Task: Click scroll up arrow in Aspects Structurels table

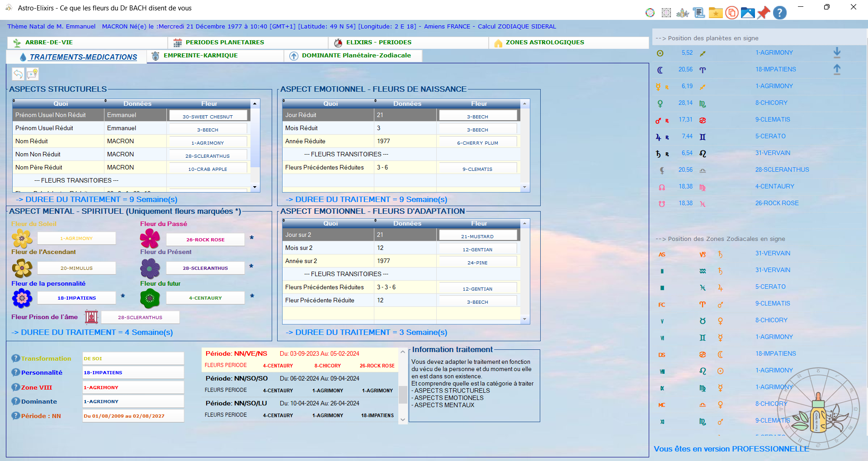Action: pyautogui.click(x=255, y=103)
